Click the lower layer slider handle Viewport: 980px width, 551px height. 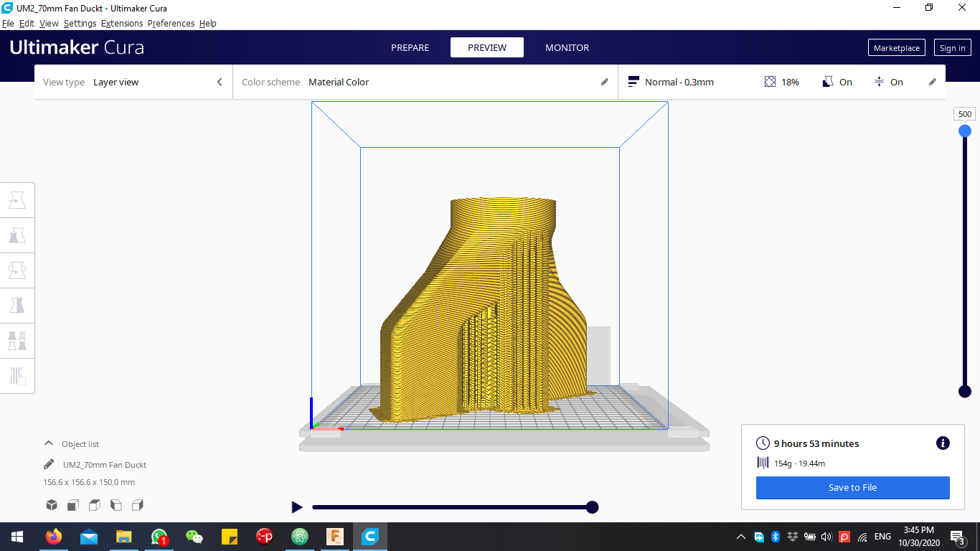point(965,391)
